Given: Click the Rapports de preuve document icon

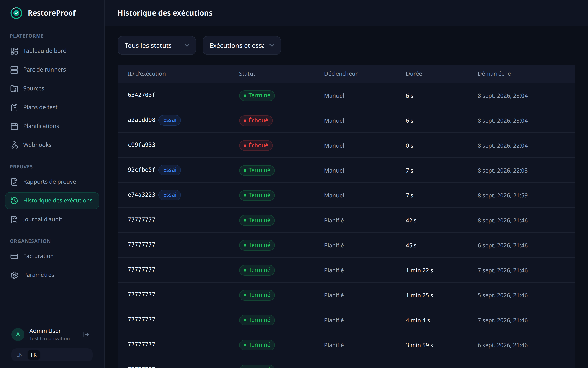Looking at the screenshot, I should [14, 182].
